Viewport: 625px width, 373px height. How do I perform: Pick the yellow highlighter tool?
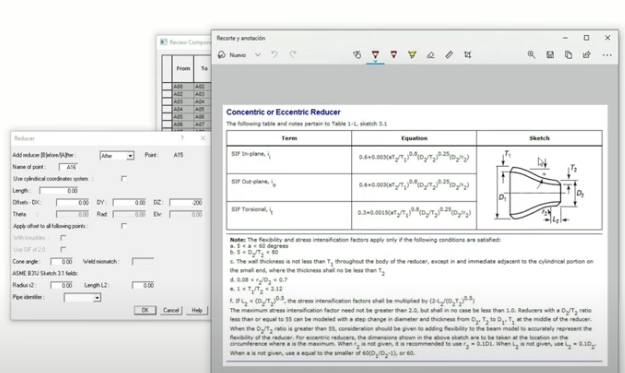(412, 55)
